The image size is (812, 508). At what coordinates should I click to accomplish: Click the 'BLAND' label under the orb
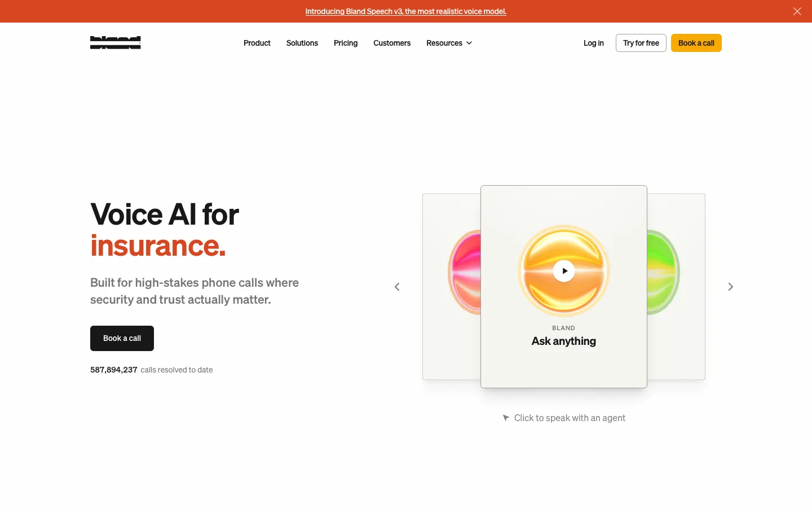[564, 328]
